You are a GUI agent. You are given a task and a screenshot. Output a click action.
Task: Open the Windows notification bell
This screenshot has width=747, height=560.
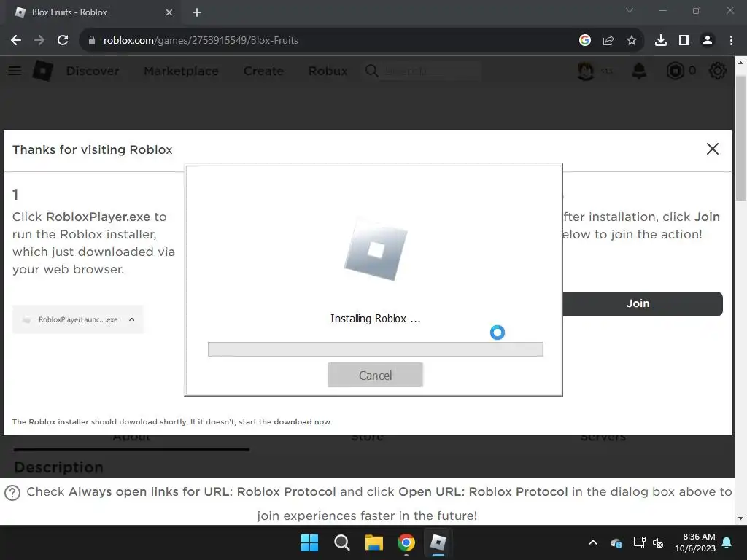pyautogui.click(x=727, y=542)
